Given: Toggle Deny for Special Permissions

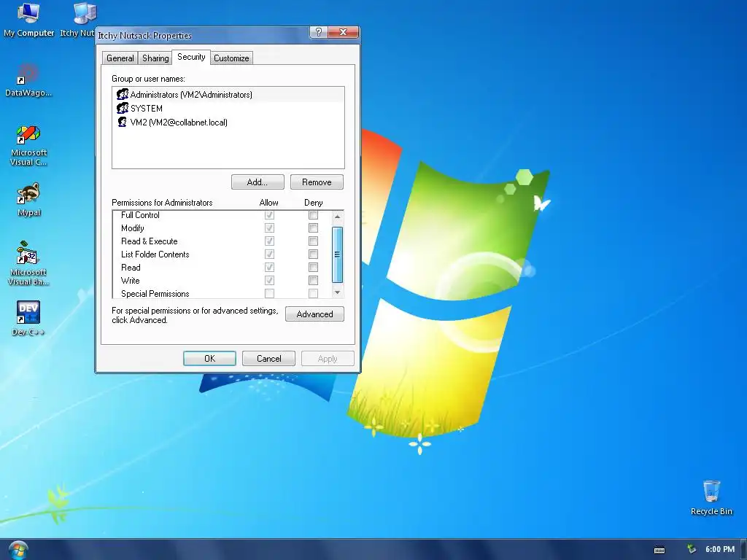Looking at the screenshot, I should point(313,293).
